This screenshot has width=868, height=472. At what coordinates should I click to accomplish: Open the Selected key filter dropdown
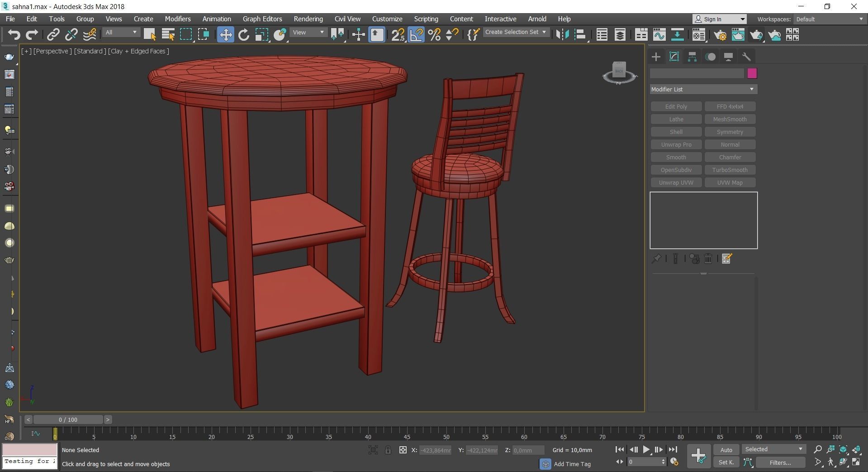click(x=773, y=449)
